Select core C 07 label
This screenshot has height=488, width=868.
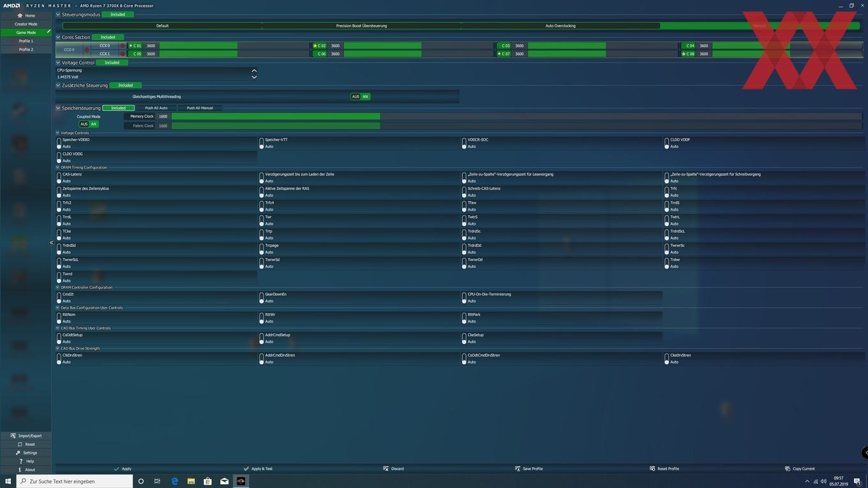click(504, 54)
